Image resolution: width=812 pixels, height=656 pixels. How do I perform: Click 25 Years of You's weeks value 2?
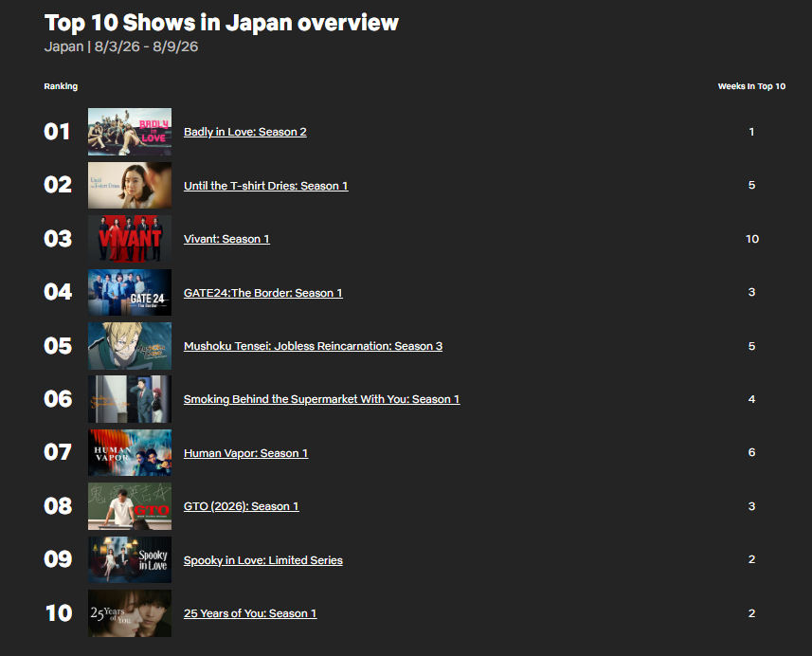(x=751, y=613)
